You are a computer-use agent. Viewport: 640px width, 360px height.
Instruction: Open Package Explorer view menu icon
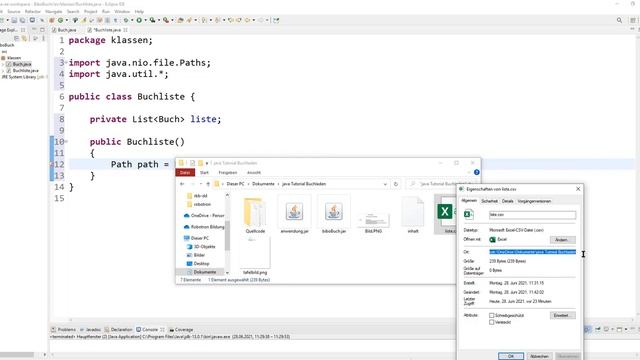[42, 38]
